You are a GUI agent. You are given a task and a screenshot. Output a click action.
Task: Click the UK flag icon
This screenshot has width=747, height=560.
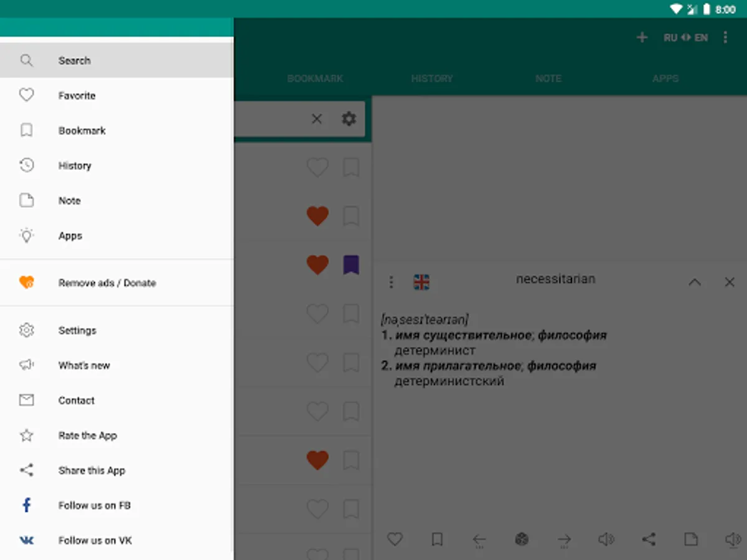click(421, 282)
